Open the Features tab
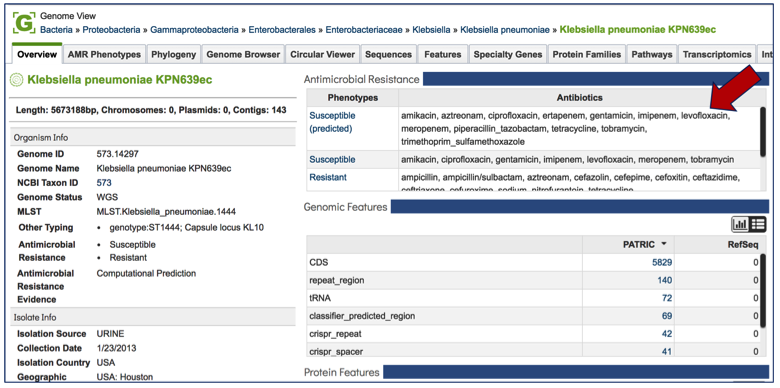 pyautogui.click(x=442, y=54)
